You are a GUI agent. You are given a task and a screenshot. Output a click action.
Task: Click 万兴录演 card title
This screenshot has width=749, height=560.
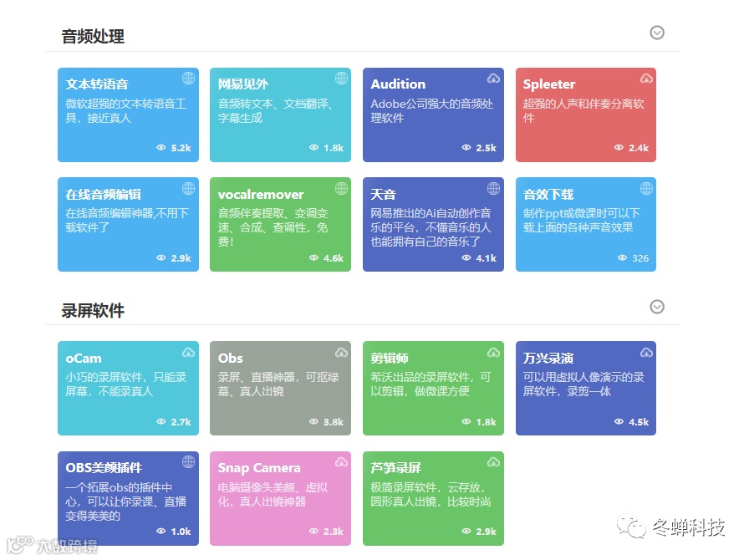548,359
